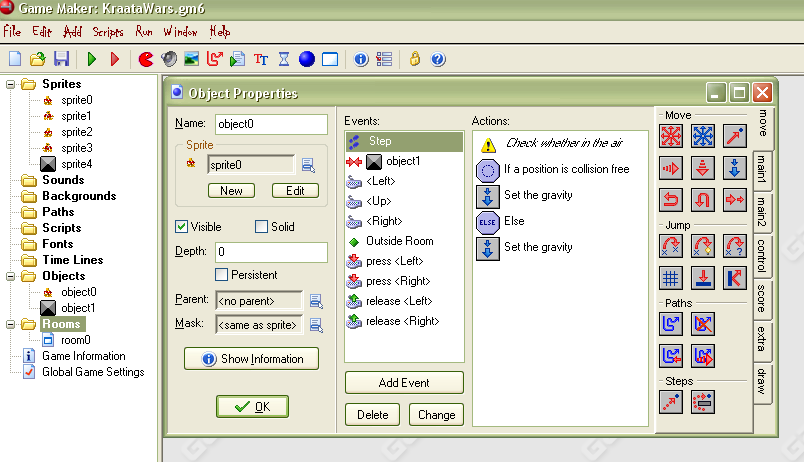The height and width of the screenshot is (462, 804).
Task: Switch to score actions tab
Action: pyautogui.click(x=762, y=298)
